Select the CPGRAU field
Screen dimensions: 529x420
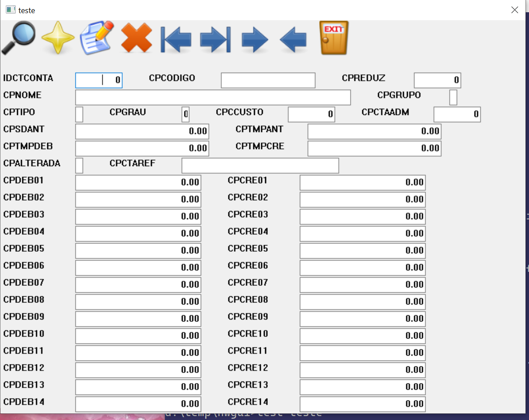point(186,115)
